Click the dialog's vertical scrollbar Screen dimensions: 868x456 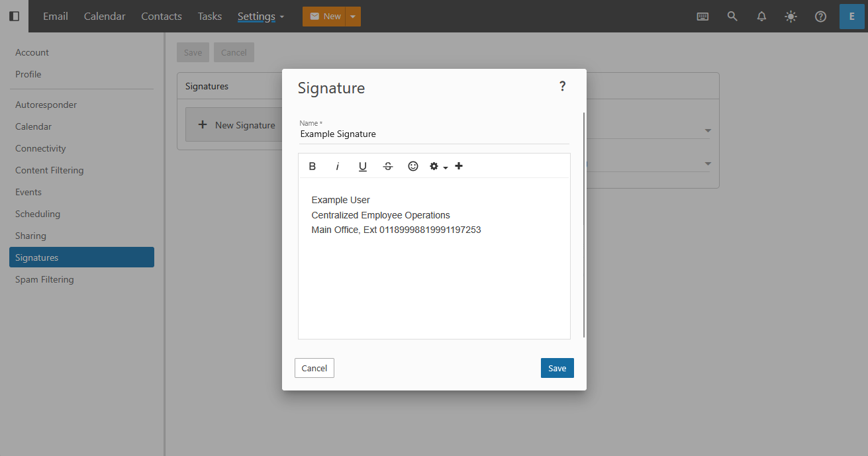tap(583, 225)
